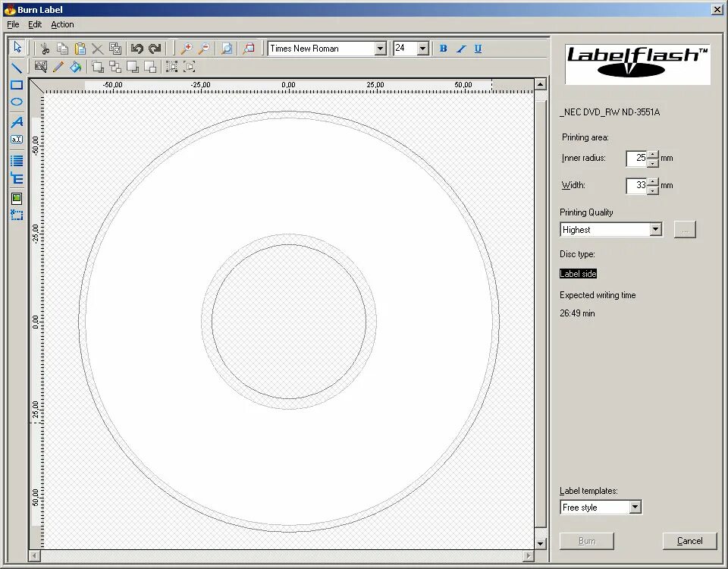Open the Edit menu
The height and width of the screenshot is (569, 728).
[35, 24]
